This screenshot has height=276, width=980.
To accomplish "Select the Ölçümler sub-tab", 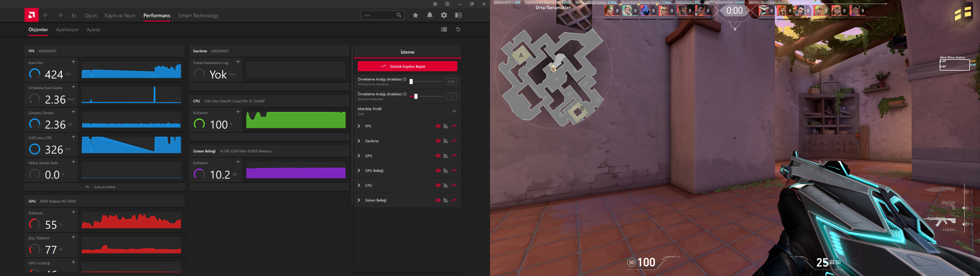I will [x=38, y=30].
